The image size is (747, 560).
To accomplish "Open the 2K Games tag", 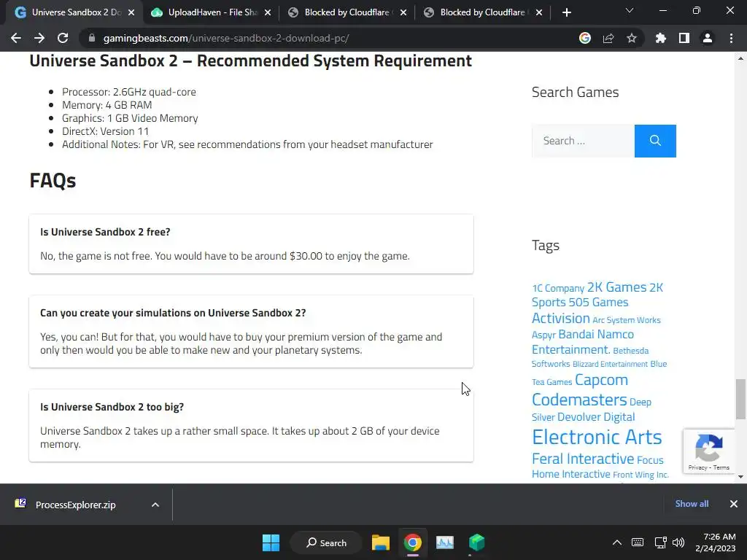I will pyautogui.click(x=616, y=287).
